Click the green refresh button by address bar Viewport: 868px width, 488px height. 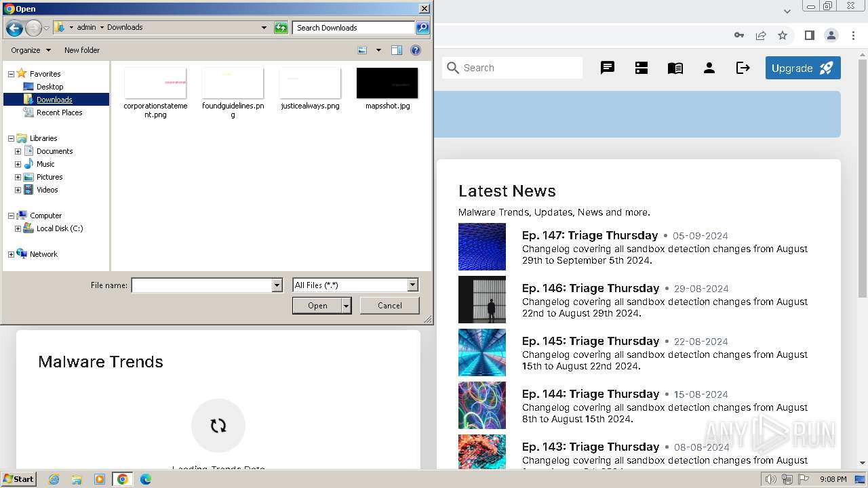click(x=281, y=28)
